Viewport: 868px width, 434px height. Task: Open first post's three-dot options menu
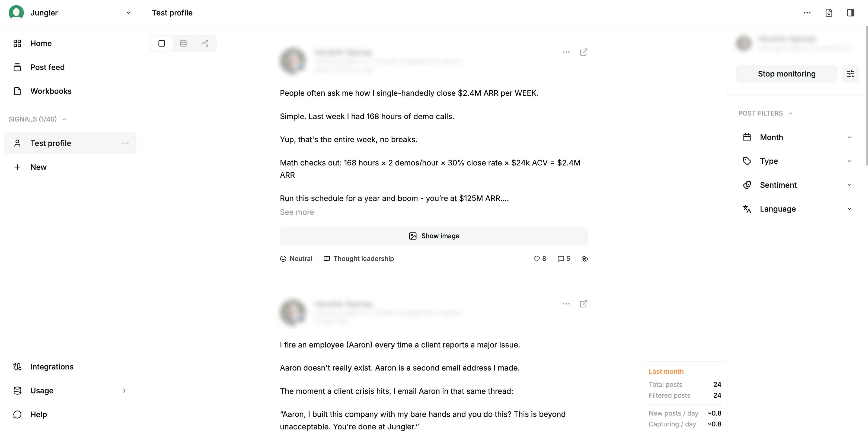pos(566,52)
